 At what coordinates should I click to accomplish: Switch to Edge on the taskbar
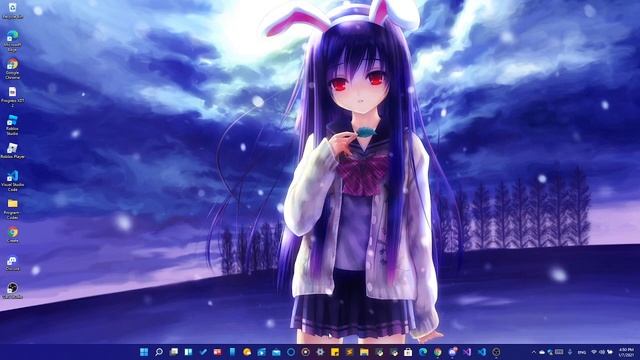(423, 352)
